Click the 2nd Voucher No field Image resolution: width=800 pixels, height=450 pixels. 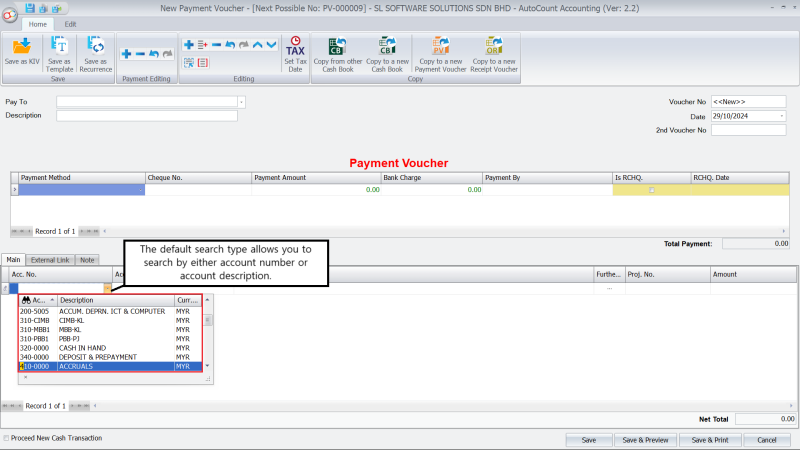[748, 130]
